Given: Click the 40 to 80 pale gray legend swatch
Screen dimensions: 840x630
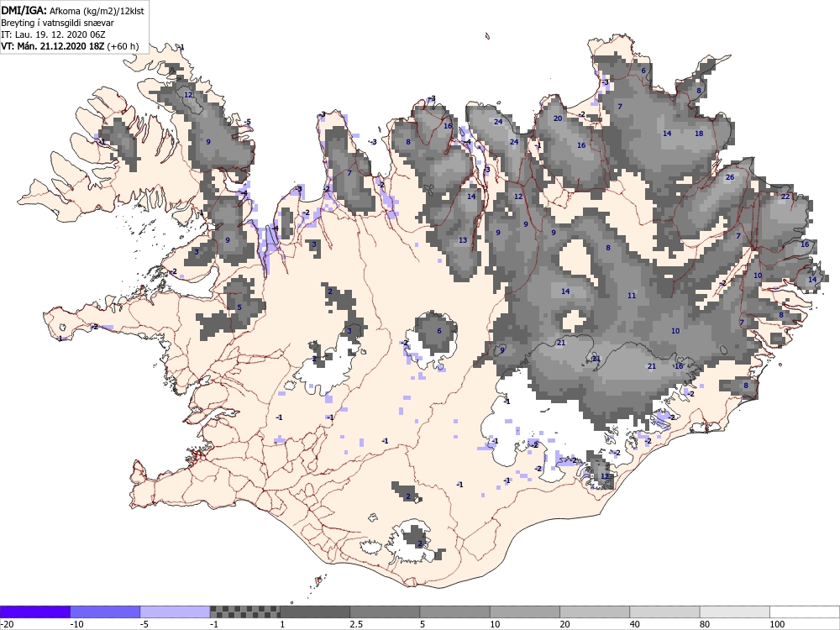Looking at the screenshot, I should (x=664, y=612).
